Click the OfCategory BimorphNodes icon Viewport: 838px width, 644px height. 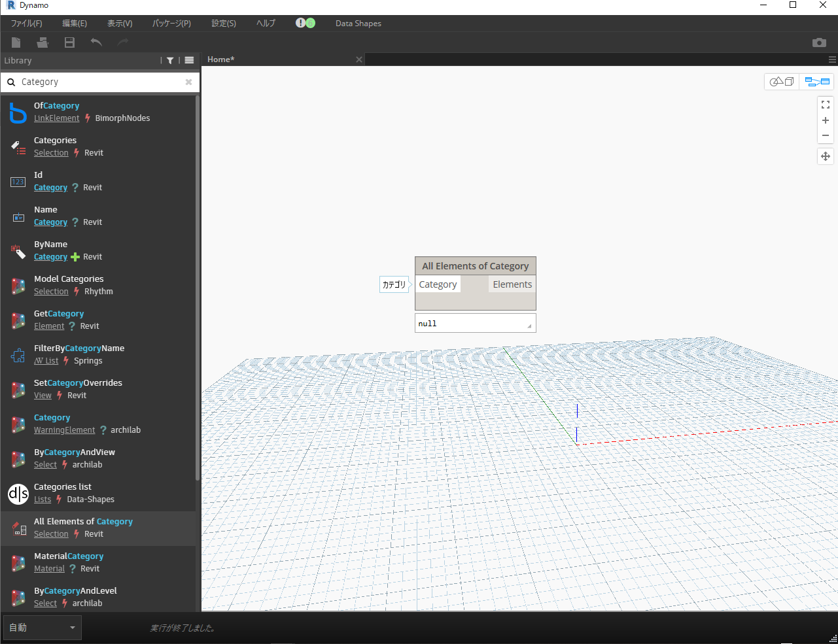point(18,112)
